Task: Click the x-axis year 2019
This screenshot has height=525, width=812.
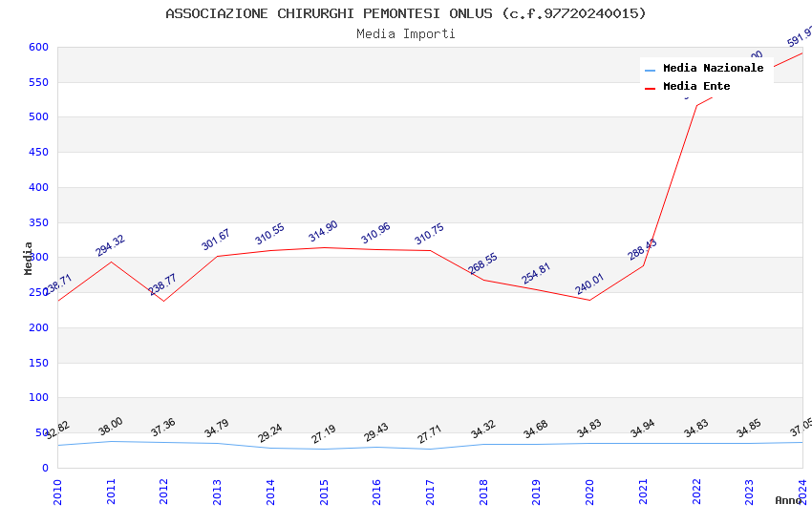Action: [536, 492]
